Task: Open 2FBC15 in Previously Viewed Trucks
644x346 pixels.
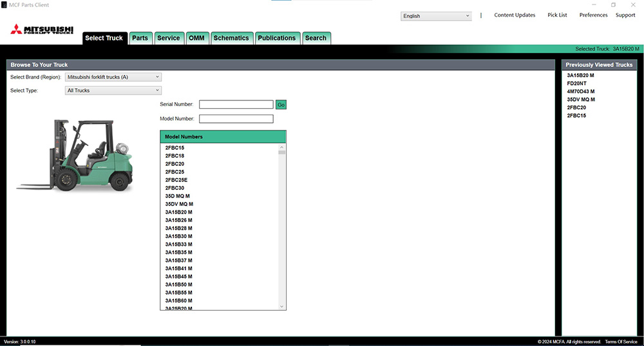Action: point(576,116)
